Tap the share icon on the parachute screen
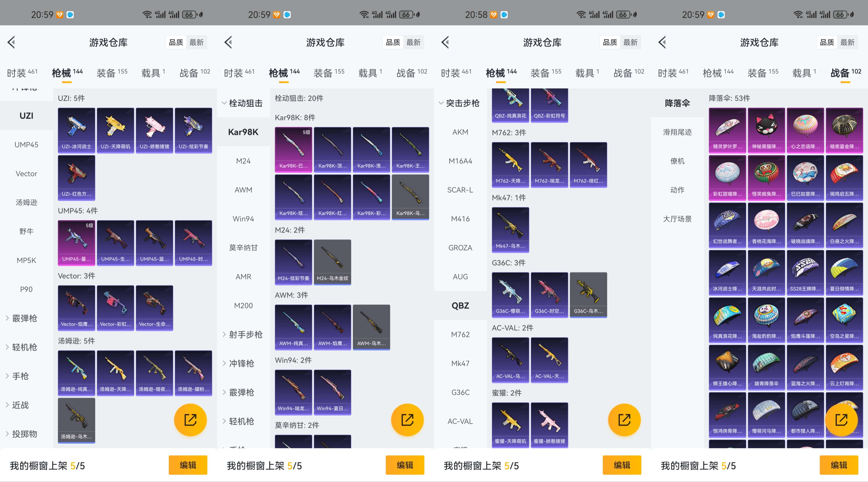The width and height of the screenshot is (868, 482). 841,420
